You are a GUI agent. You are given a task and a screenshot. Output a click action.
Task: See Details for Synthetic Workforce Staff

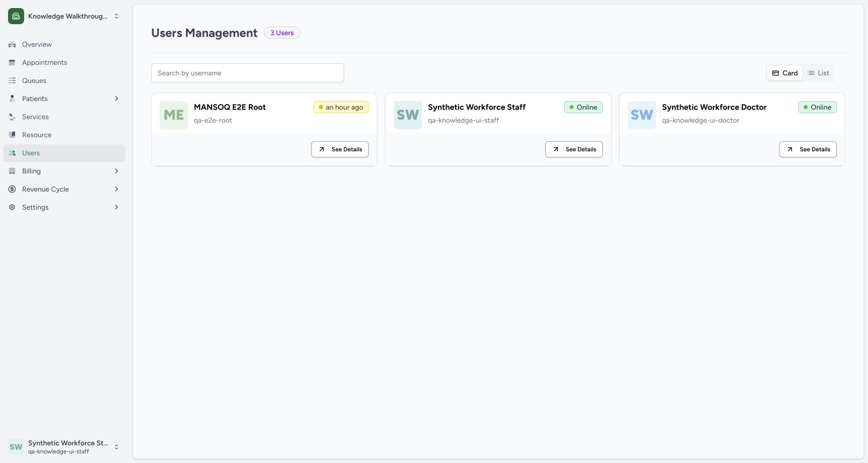[x=574, y=149]
